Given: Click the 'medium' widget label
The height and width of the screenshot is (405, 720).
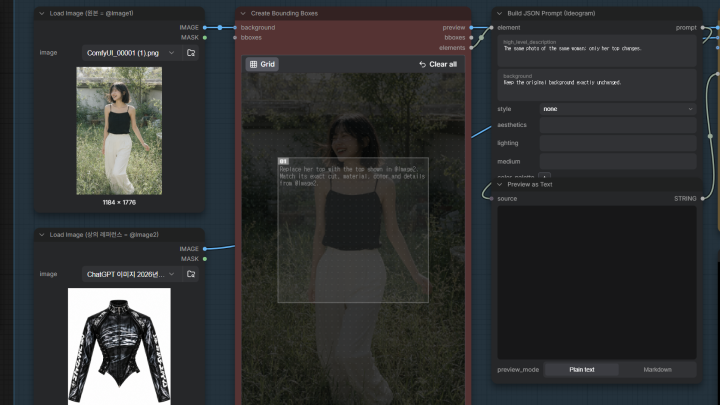Looking at the screenshot, I should 508,162.
